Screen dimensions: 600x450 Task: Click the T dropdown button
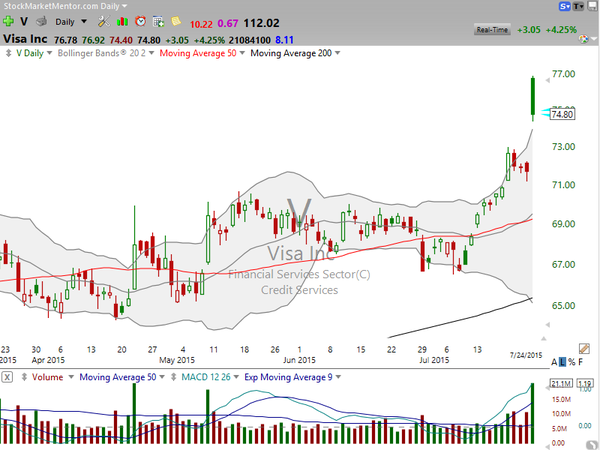(x=578, y=6)
